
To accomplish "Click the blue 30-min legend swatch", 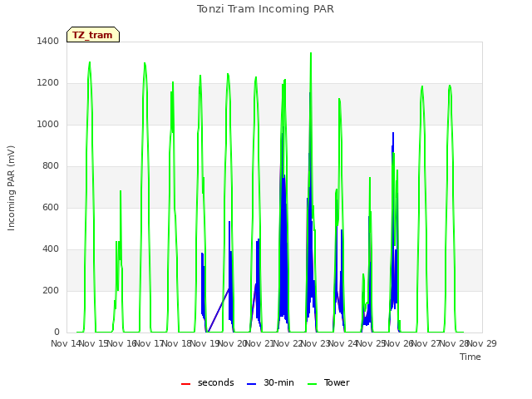I will (251, 384).
